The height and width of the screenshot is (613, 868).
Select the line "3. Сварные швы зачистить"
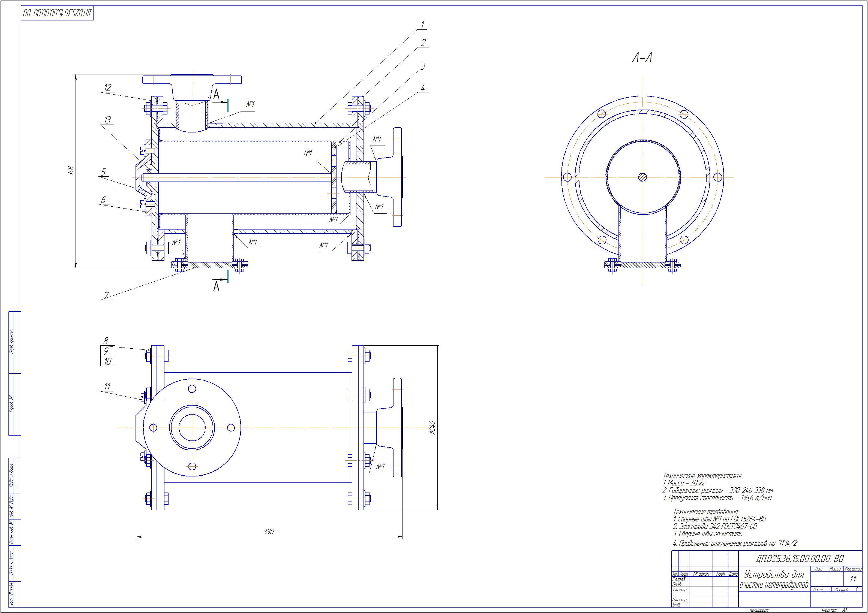[x=708, y=534]
